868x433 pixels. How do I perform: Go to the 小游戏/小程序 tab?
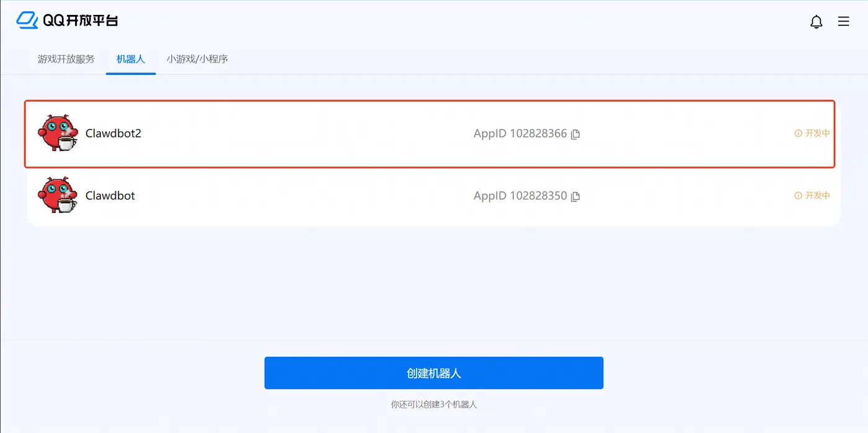(197, 59)
